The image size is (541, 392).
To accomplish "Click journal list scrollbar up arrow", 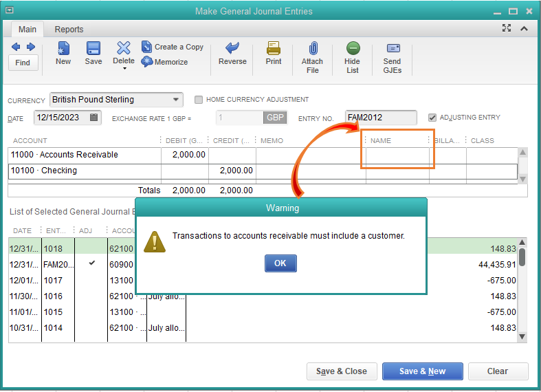I will click(x=522, y=242).
